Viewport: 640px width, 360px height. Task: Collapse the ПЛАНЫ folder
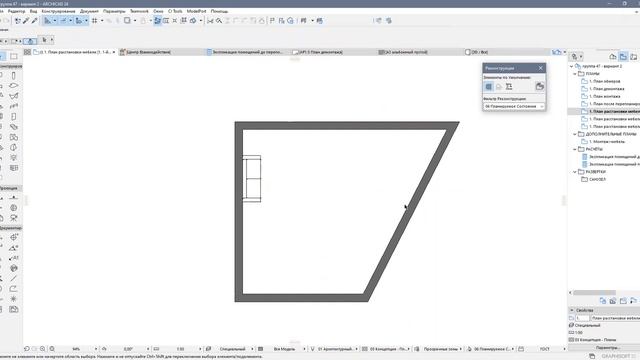pyautogui.click(x=575, y=74)
